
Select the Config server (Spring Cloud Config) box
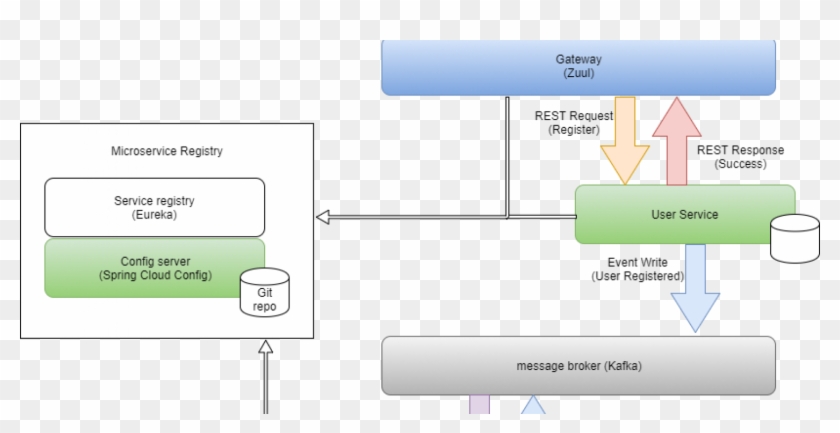pyautogui.click(x=154, y=268)
